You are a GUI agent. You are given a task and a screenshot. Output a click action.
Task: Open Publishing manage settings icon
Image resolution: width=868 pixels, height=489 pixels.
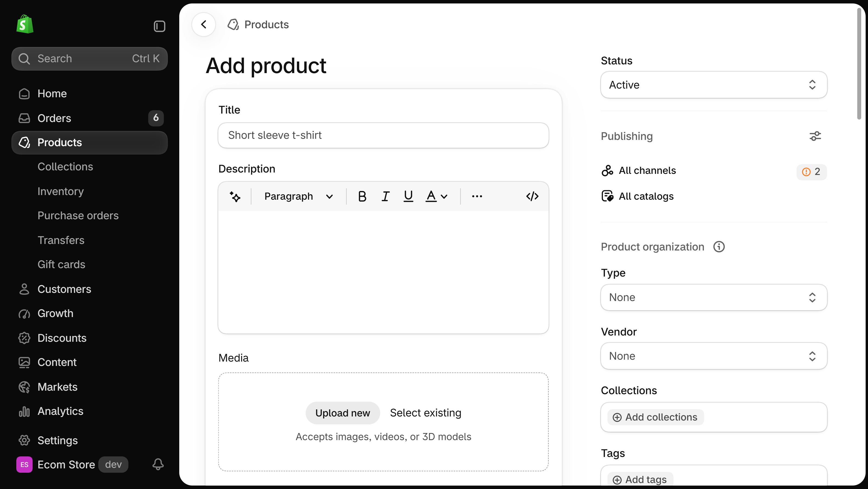click(815, 136)
